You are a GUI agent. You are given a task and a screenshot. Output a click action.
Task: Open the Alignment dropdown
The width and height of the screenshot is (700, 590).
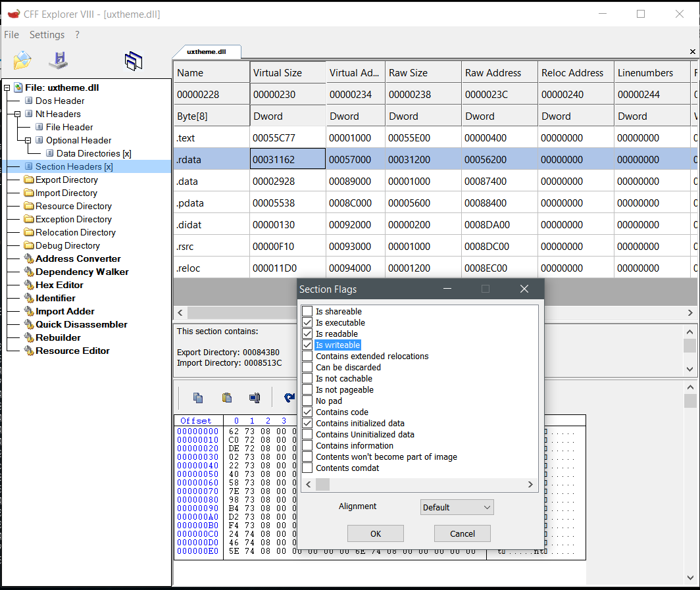(457, 507)
